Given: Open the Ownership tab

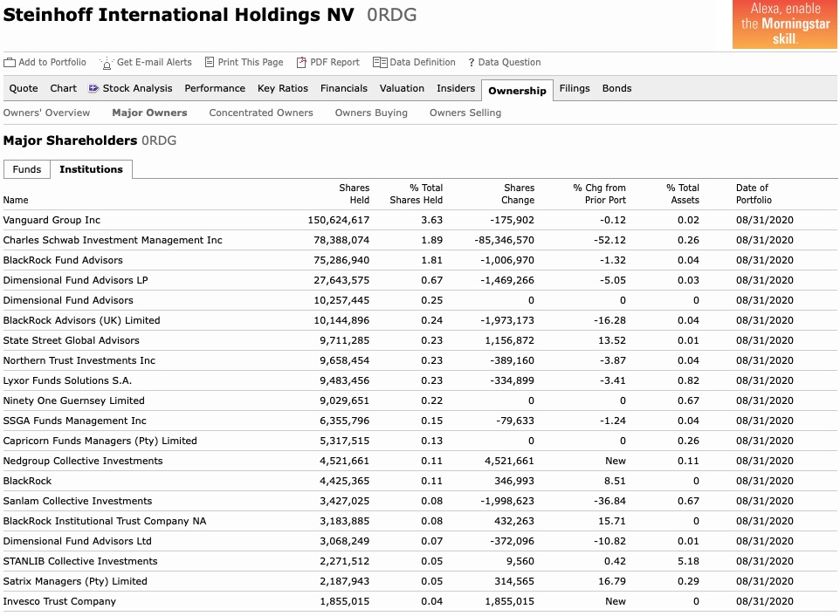Looking at the screenshot, I should click(517, 90).
